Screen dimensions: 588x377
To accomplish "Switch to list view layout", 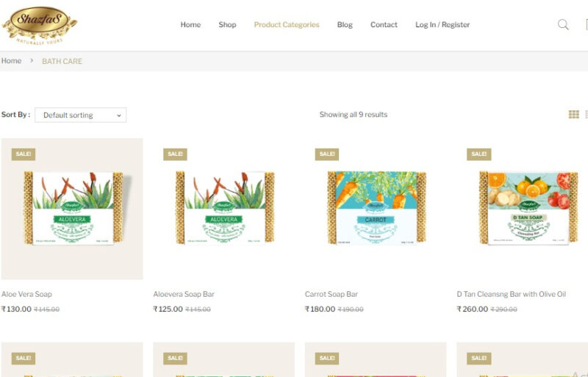I will click(x=586, y=115).
